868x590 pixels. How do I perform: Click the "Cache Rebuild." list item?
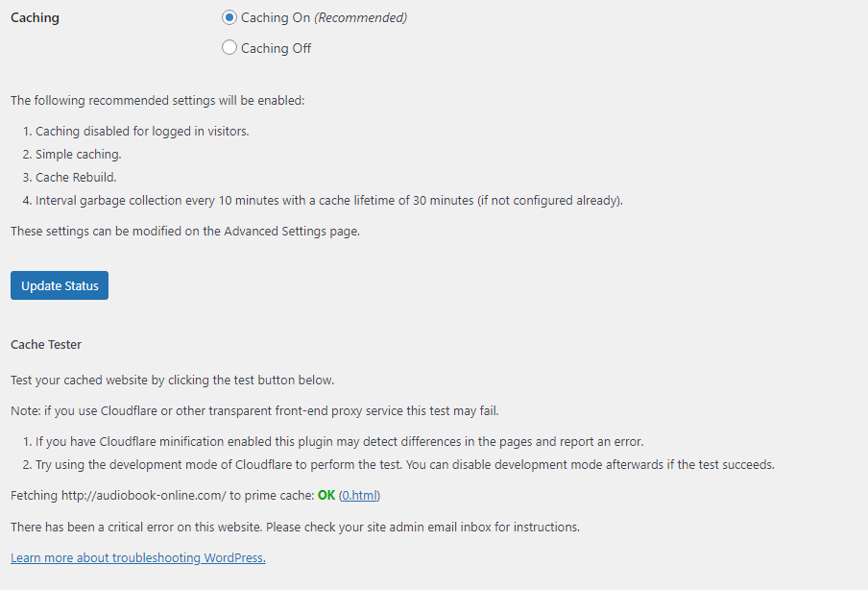coord(76,177)
